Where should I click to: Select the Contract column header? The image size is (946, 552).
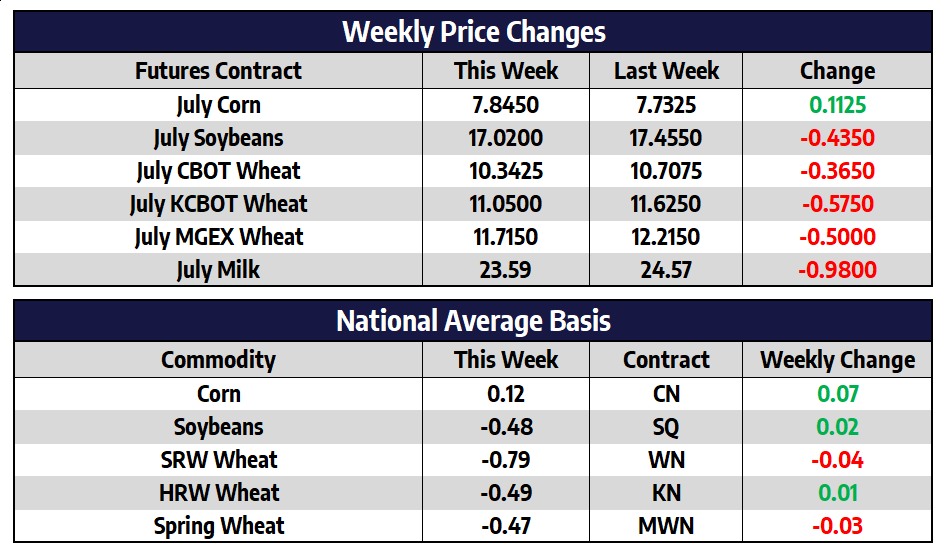coord(666,360)
